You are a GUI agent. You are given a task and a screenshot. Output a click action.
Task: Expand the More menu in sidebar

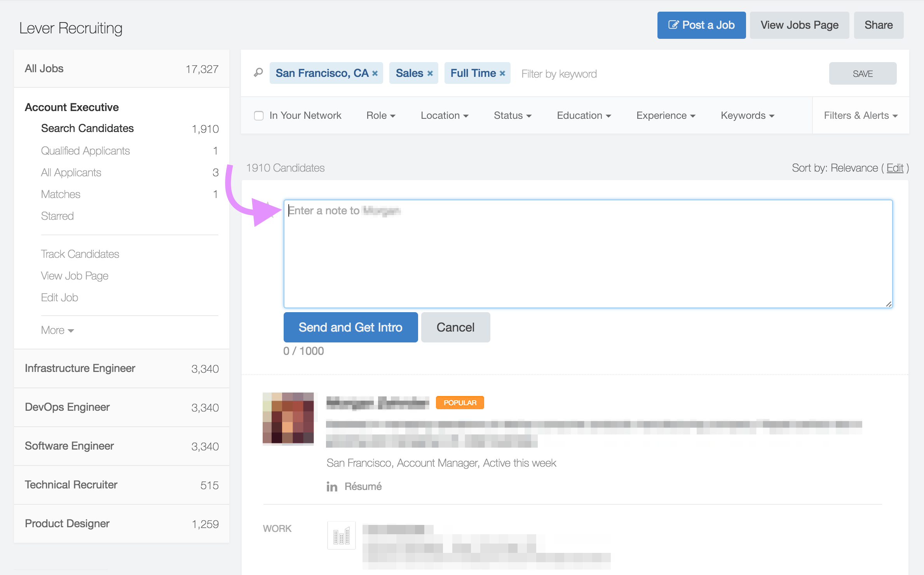point(58,330)
